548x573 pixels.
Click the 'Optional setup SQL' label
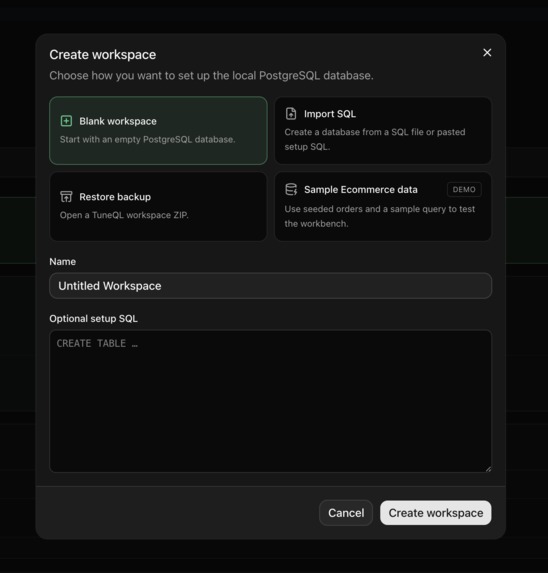pos(94,319)
